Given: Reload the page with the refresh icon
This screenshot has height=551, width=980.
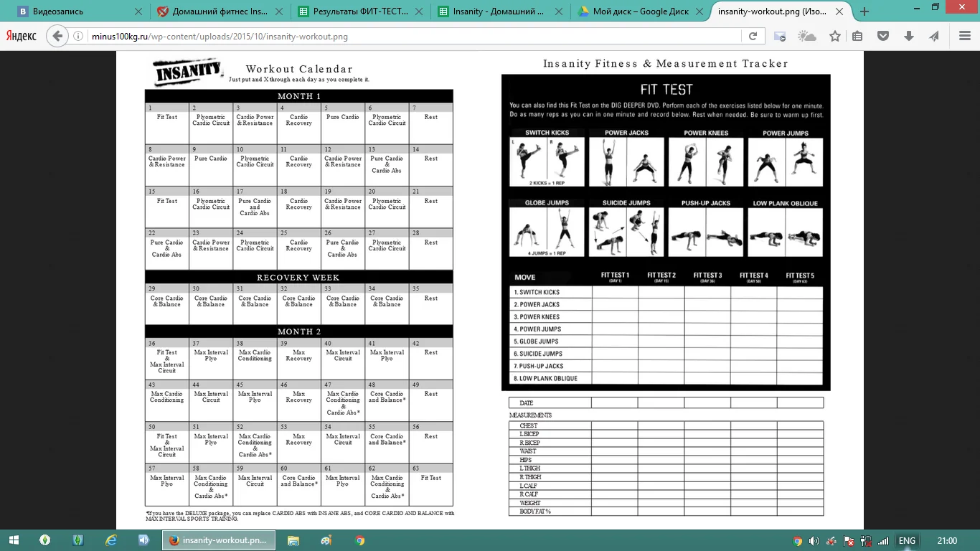Looking at the screenshot, I should click(753, 36).
